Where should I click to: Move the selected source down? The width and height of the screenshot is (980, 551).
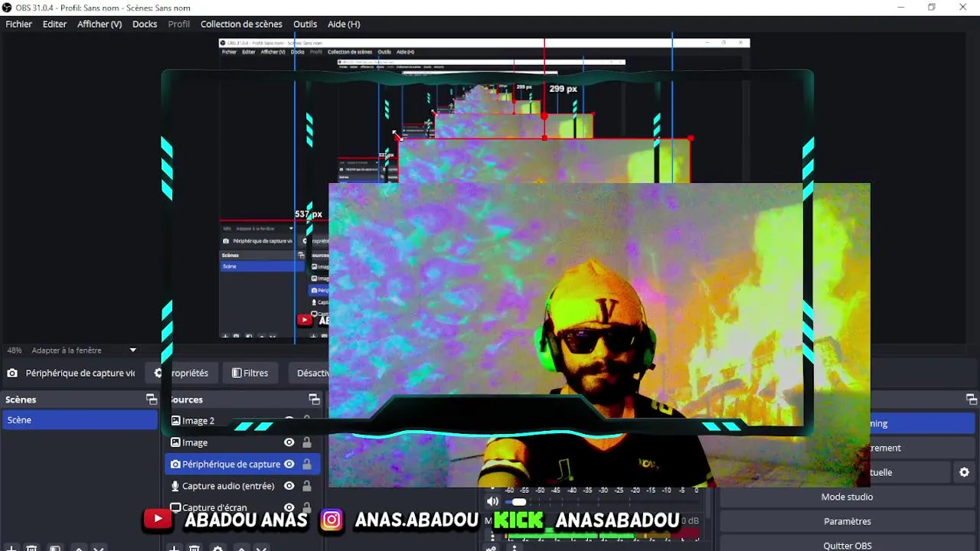coord(261,549)
